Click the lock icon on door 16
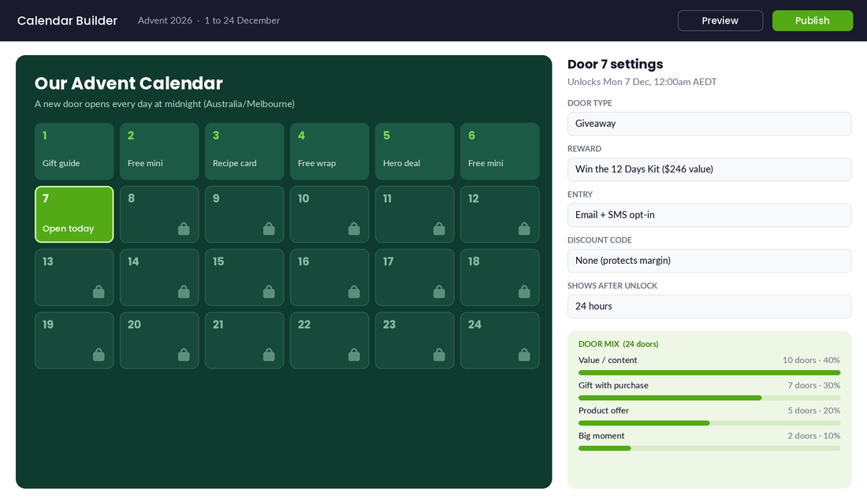Viewport: 867px width, 504px height. tap(354, 291)
